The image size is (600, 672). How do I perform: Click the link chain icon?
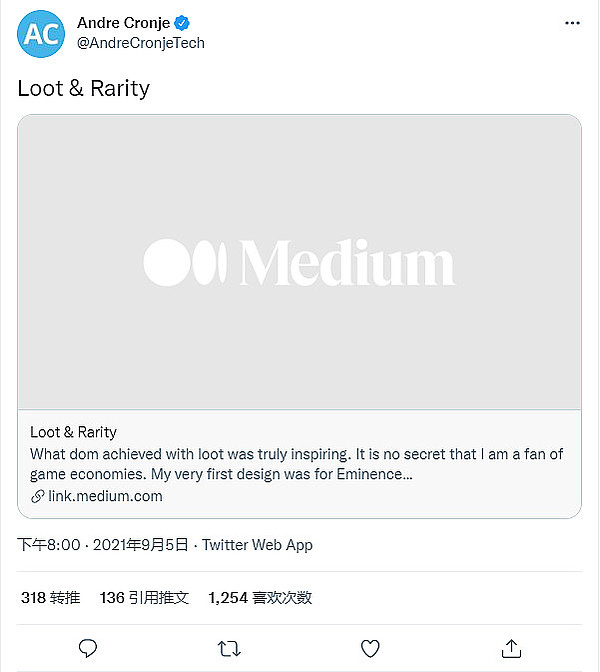tap(37, 496)
